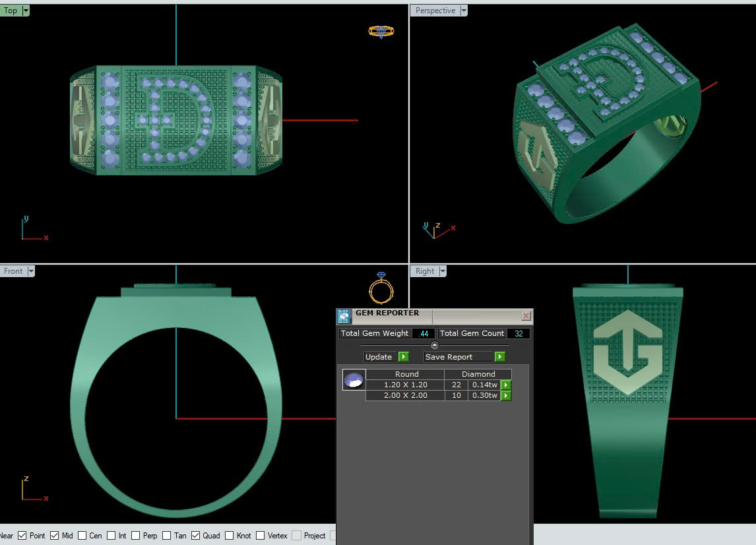Collapse the Gem Reporter section with the up arrow
The width and height of the screenshot is (756, 545).
(434, 345)
